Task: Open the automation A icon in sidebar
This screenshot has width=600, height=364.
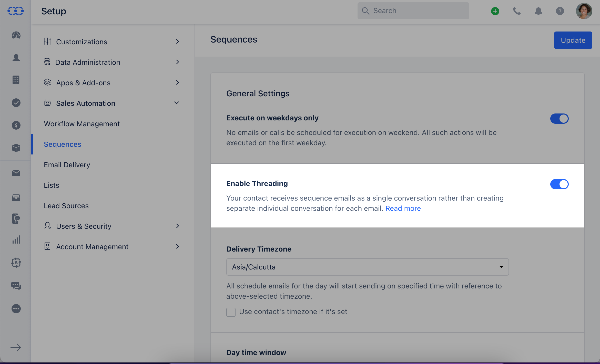Action: [x=16, y=263]
